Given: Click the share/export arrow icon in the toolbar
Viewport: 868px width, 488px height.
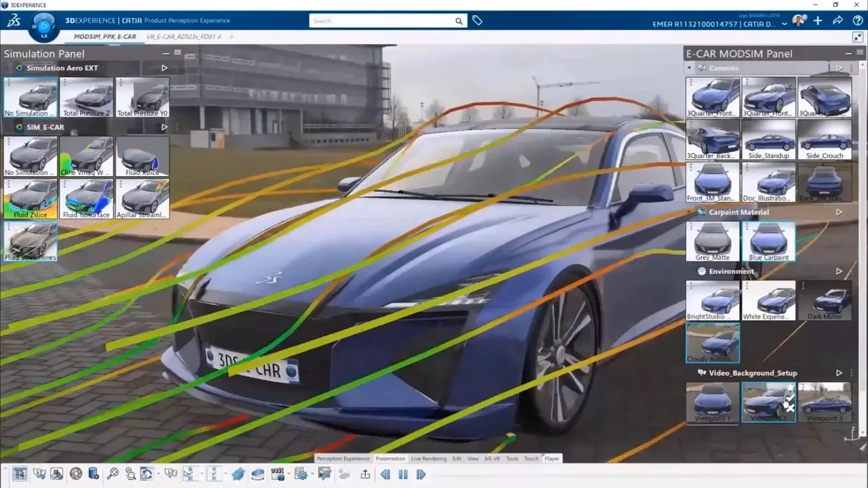Looking at the screenshot, I should 364,474.
